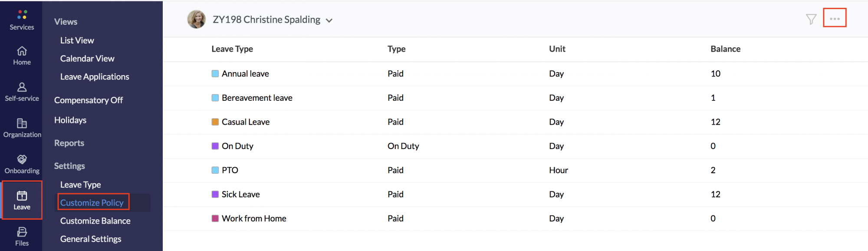This screenshot has height=251, width=868.
Task: Open Customize Balance settings
Action: coord(95,221)
